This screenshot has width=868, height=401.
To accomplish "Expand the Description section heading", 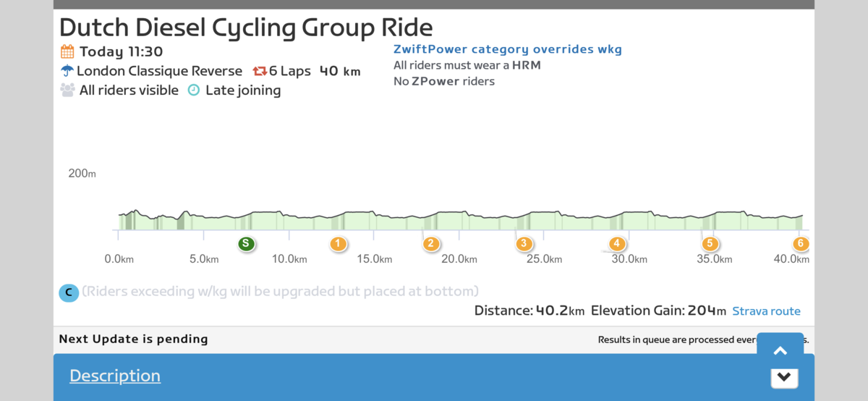I will (x=115, y=376).
